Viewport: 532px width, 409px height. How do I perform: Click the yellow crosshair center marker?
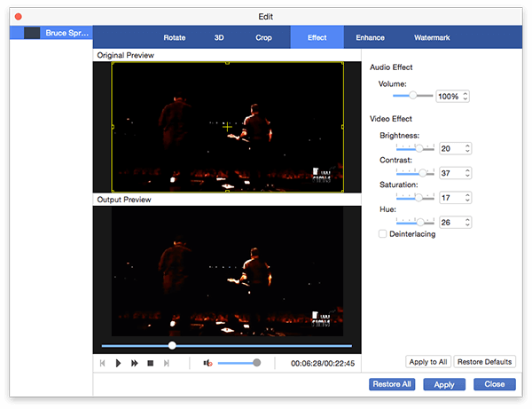tap(227, 127)
